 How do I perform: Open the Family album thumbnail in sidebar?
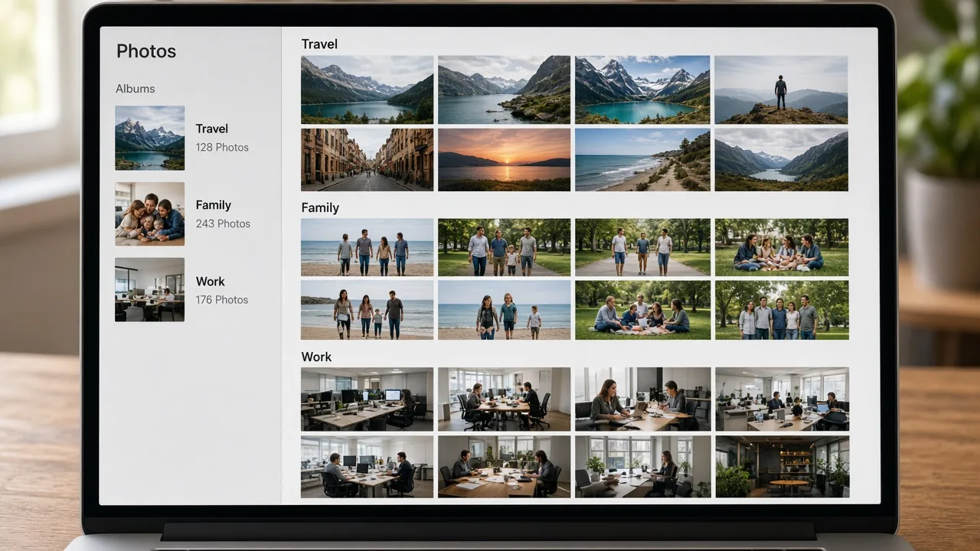pyautogui.click(x=149, y=214)
